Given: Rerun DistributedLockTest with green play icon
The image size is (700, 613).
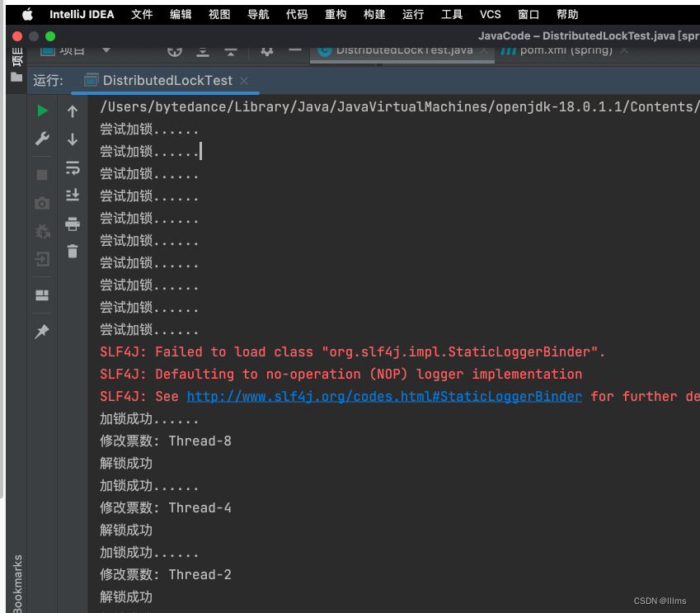Looking at the screenshot, I should pyautogui.click(x=42, y=111).
